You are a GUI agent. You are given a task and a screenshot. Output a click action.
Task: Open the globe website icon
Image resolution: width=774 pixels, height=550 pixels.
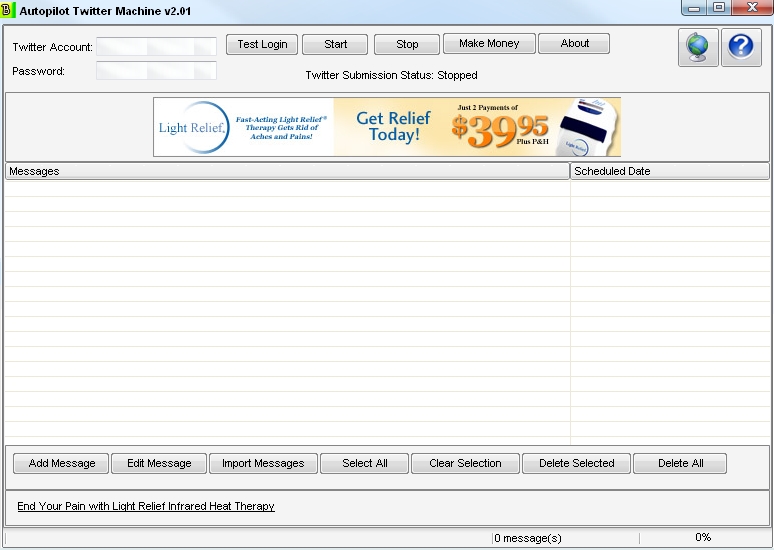point(698,47)
